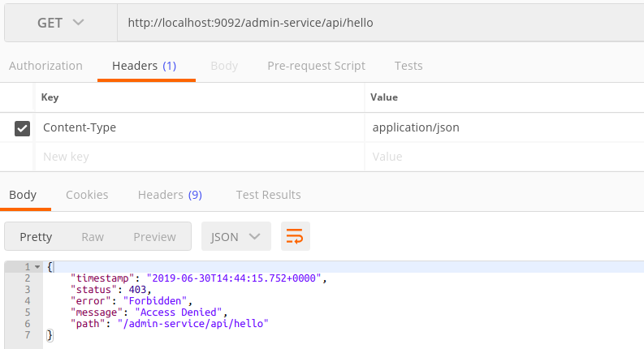Switch to the Raw response view
This screenshot has width=644, height=349.
click(93, 237)
